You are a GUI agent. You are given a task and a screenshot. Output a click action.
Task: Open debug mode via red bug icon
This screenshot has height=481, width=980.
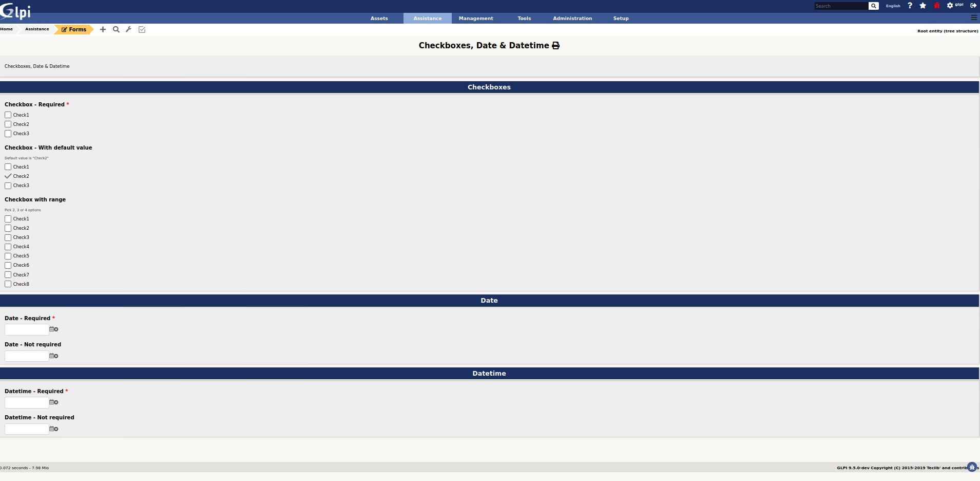tap(936, 6)
